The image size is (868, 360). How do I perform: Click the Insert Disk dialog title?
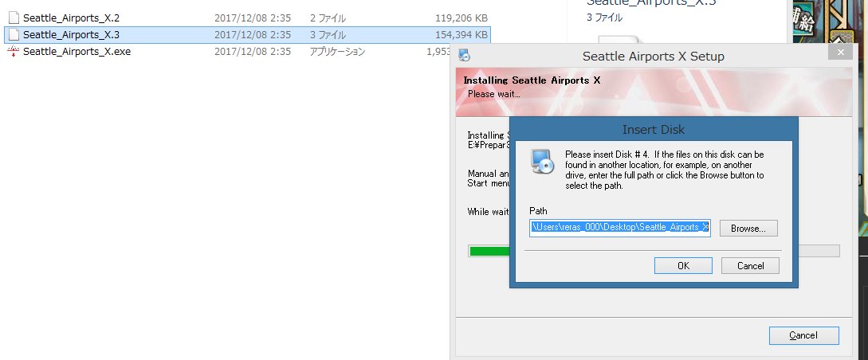coord(654,129)
